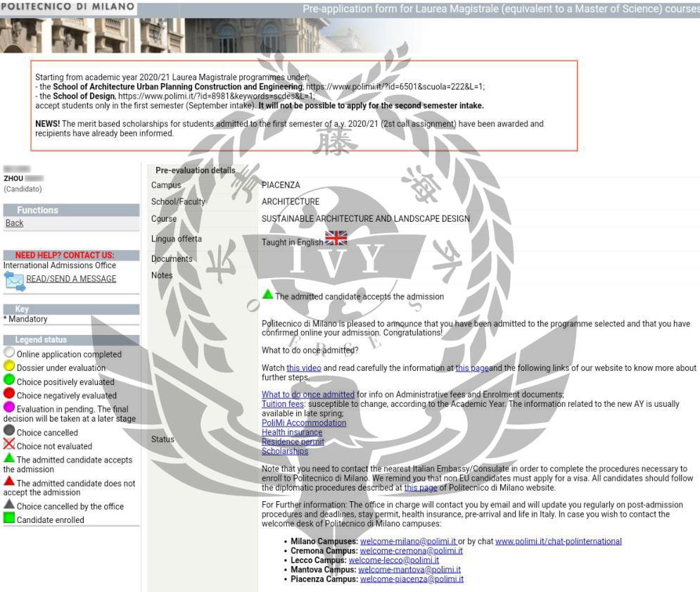Email welcome-milano@polimi.it
Image resolution: width=700 pixels, height=592 pixels.
point(408,541)
